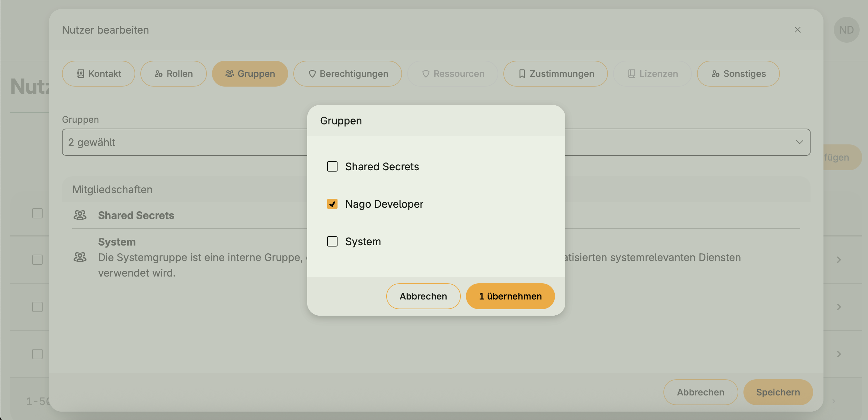Viewport: 868px width, 420px height.
Task: Click the bookmark icon in Zustimmungen tab
Action: click(x=522, y=74)
